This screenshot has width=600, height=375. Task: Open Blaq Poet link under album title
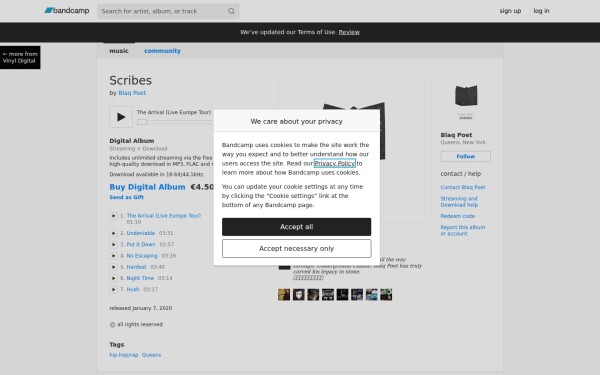click(x=132, y=93)
